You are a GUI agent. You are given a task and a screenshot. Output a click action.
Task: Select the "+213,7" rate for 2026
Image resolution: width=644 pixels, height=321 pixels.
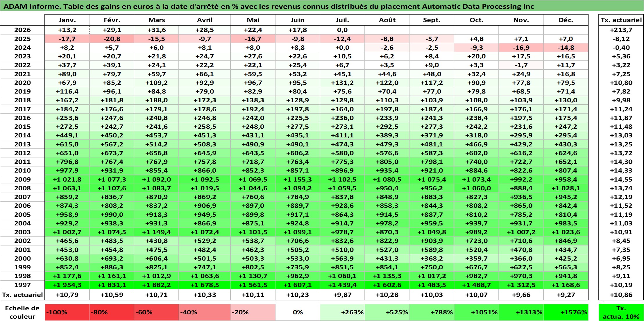[x=621, y=30]
